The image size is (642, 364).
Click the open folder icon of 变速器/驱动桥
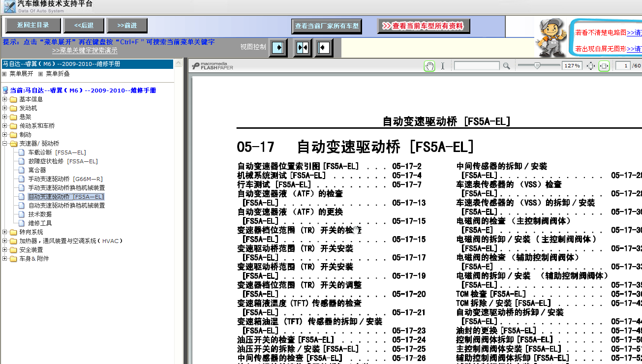[13, 144]
